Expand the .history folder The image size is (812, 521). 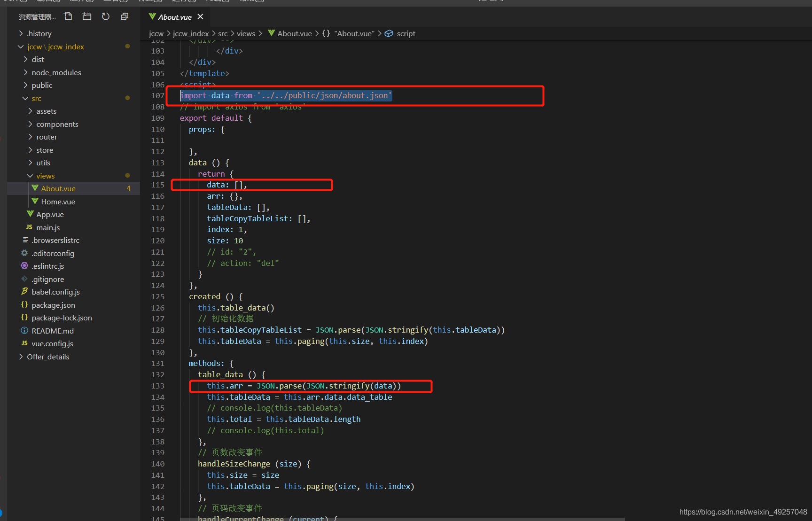(x=21, y=33)
